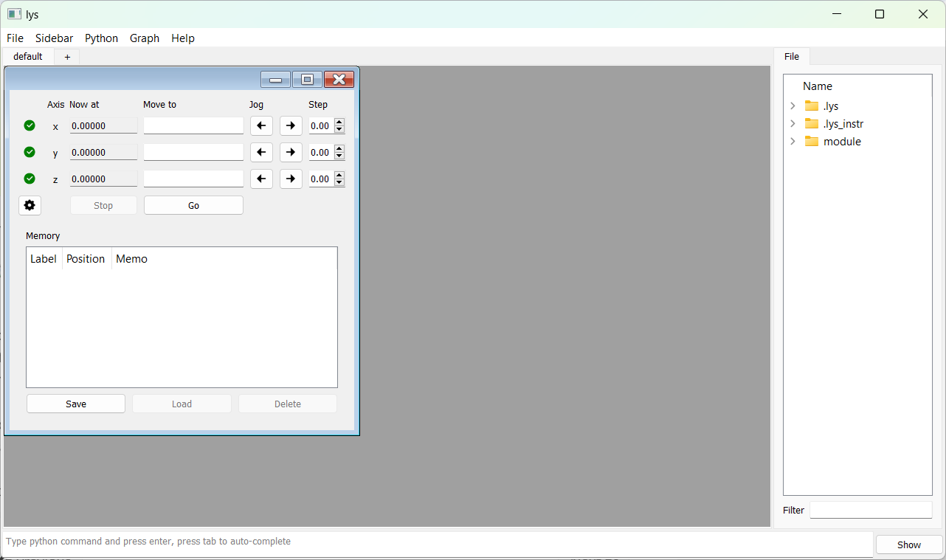946x560 pixels.
Task: Save the current position to memory
Action: point(76,404)
